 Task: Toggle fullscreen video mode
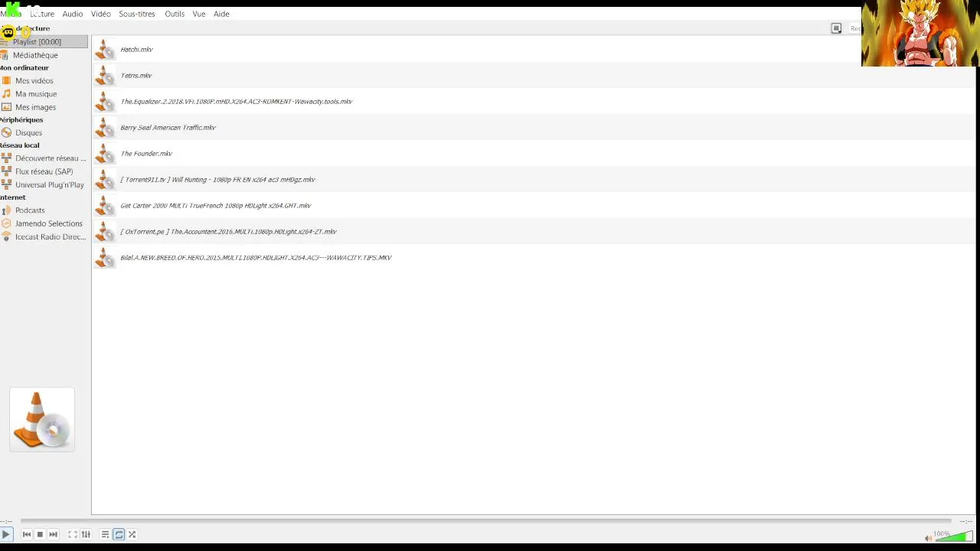(73, 534)
